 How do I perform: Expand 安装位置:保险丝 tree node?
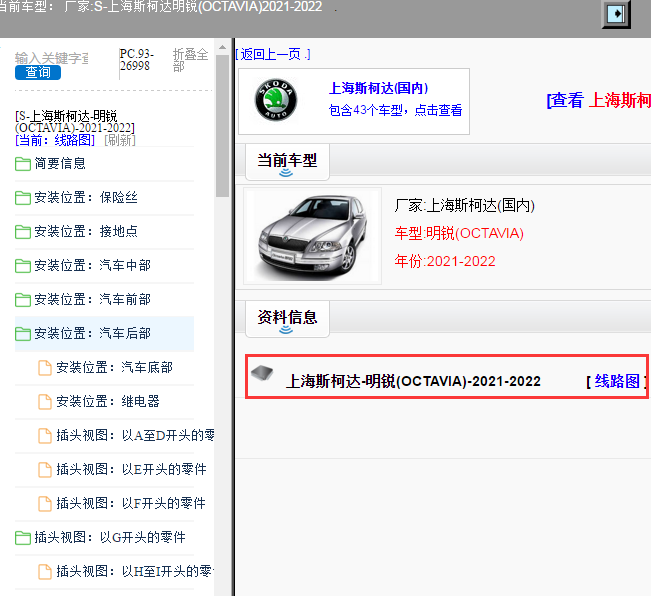coord(86,198)
